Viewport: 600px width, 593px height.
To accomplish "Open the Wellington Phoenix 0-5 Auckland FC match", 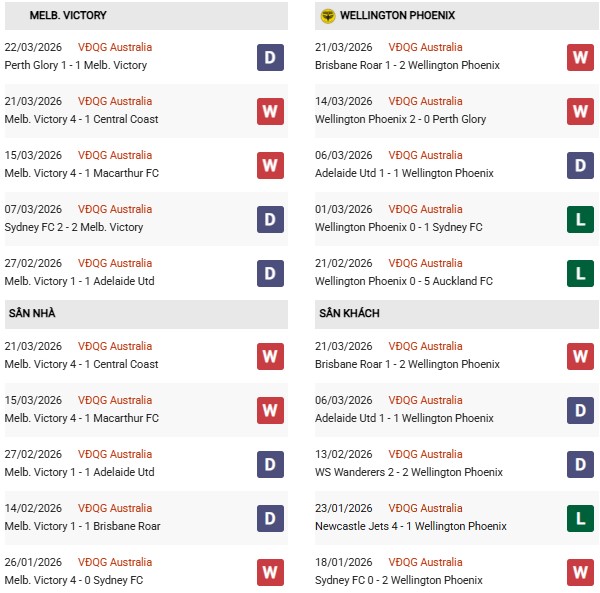I will [x=405, y=281].
